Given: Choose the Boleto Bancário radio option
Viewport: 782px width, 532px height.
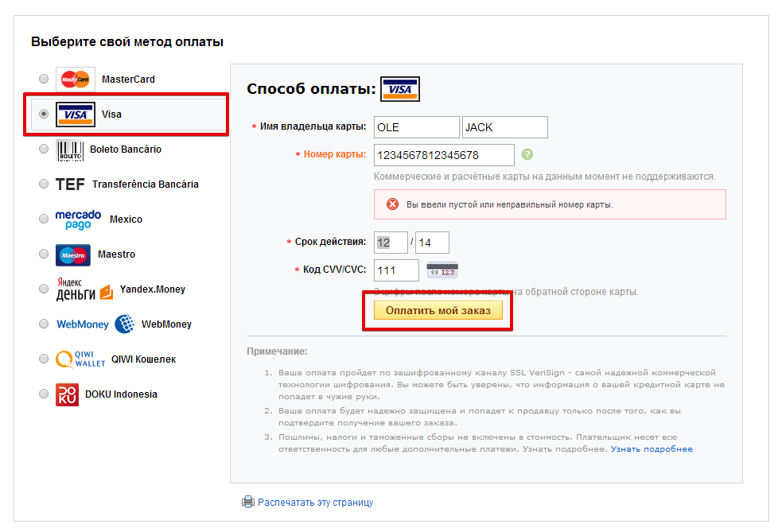Looking at the screenshot, I should coord(44,149).
